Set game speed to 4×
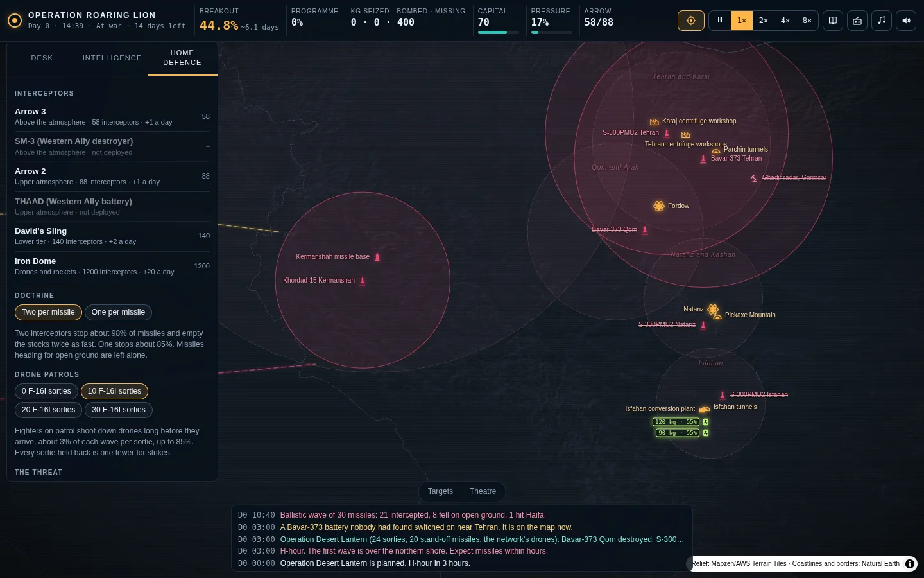Screen dimensions: 924x578 coord(785,21)
